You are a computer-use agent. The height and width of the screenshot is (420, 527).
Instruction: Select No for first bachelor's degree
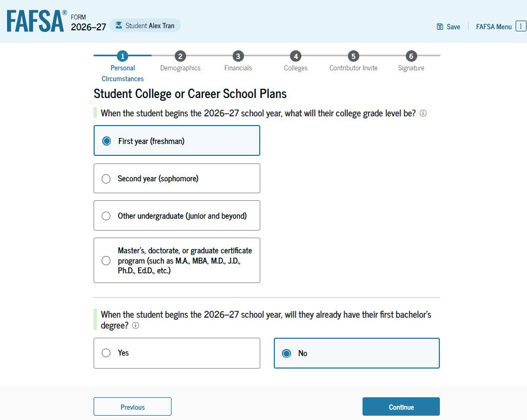[x=287, y=353]
